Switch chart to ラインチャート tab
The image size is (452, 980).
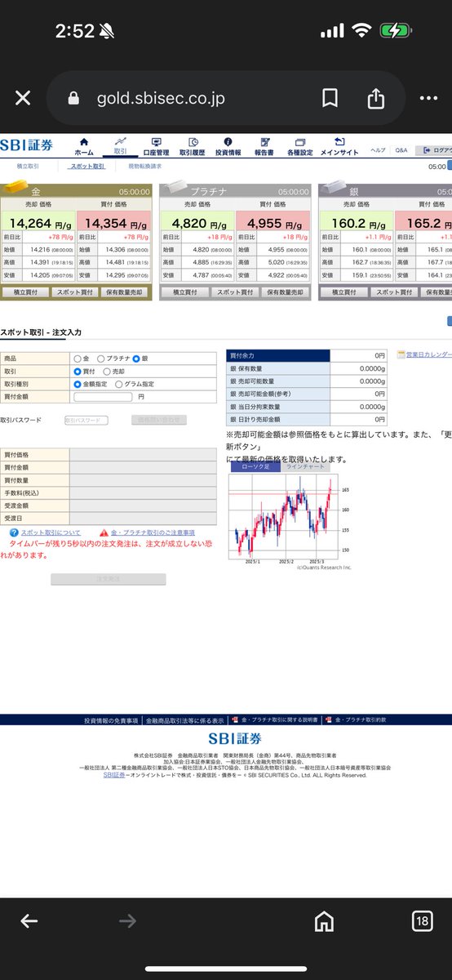tap(306, 467)
